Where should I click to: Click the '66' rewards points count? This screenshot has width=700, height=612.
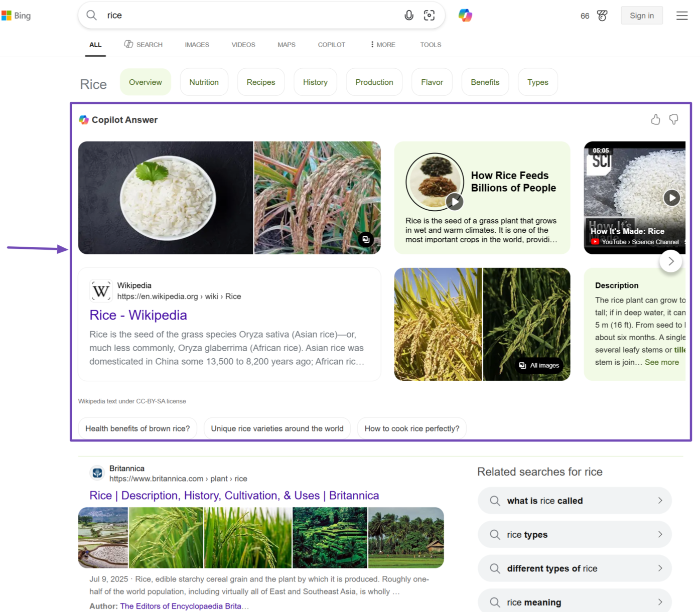(x=585, y=16)
